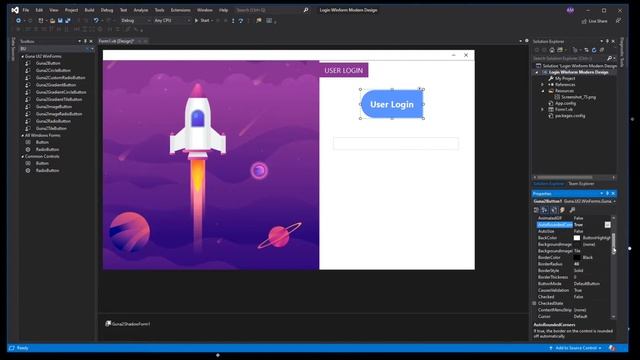
Task: Click the Start debugging button
Action: pos(203,20)
